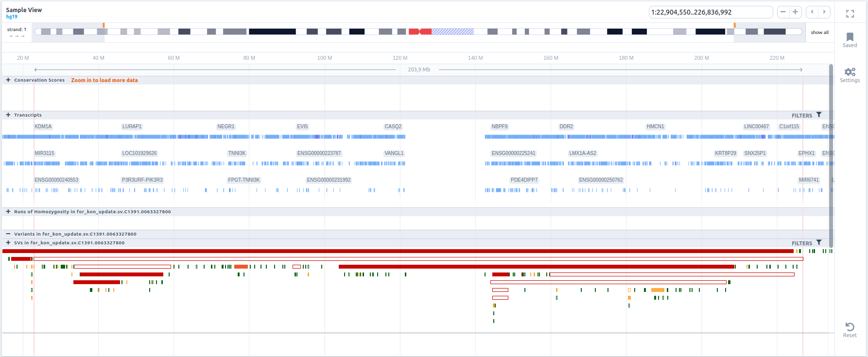Expand the Conservation Scores track
The image size is (868, 357).
coord(8,80)
